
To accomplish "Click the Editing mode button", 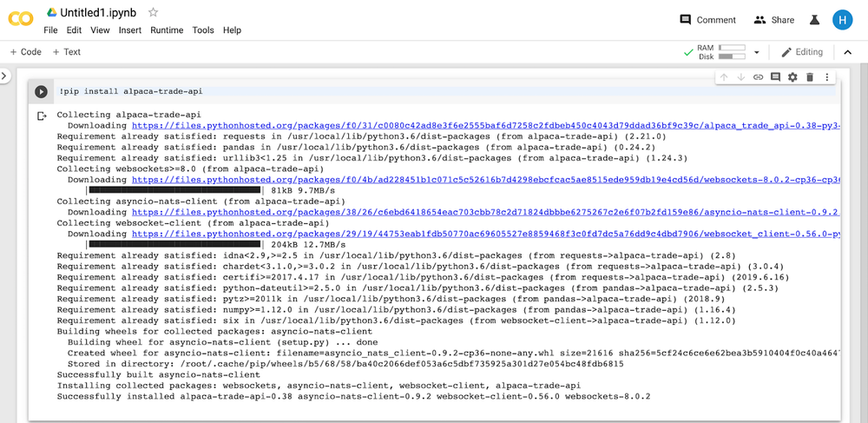I will tap(801, 52).
